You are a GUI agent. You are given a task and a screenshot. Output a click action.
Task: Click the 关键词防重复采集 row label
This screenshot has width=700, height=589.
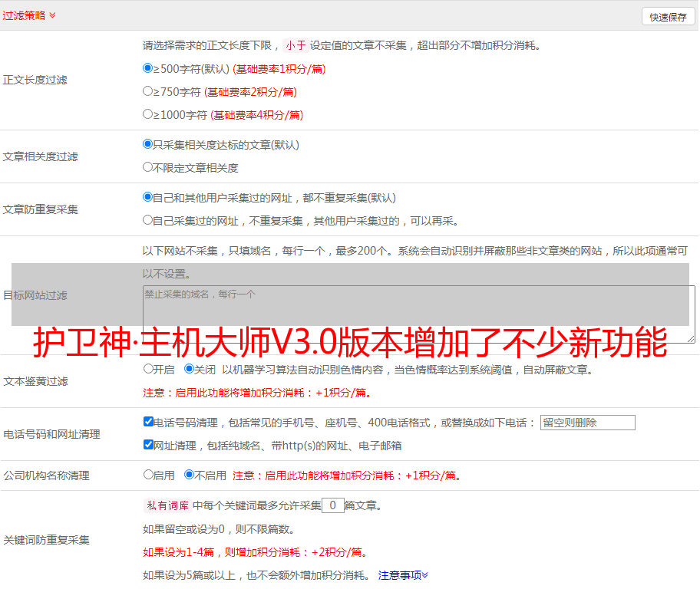click(x=46, y=541)
